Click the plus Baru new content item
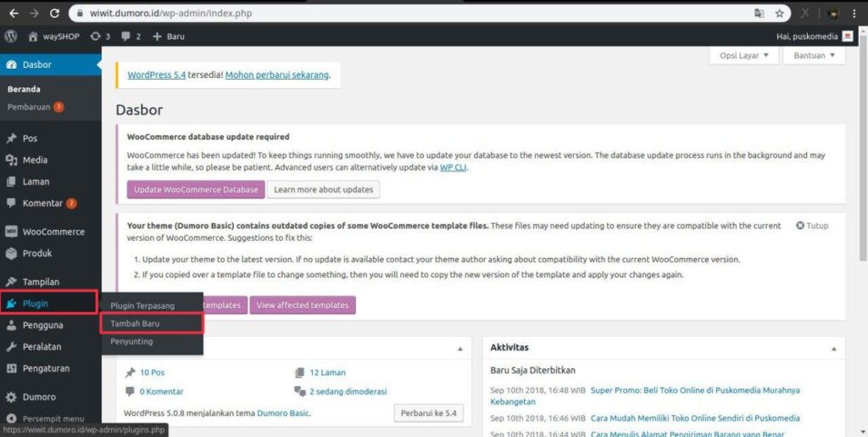Image resolution: width=868 pixels, height=437 pixels. tap(169, 36)
